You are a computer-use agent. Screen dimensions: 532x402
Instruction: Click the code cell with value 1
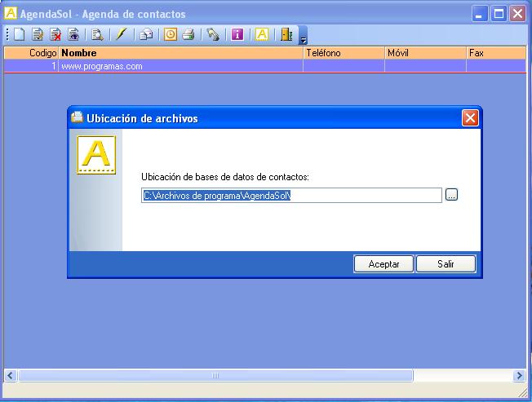[31, 66]
